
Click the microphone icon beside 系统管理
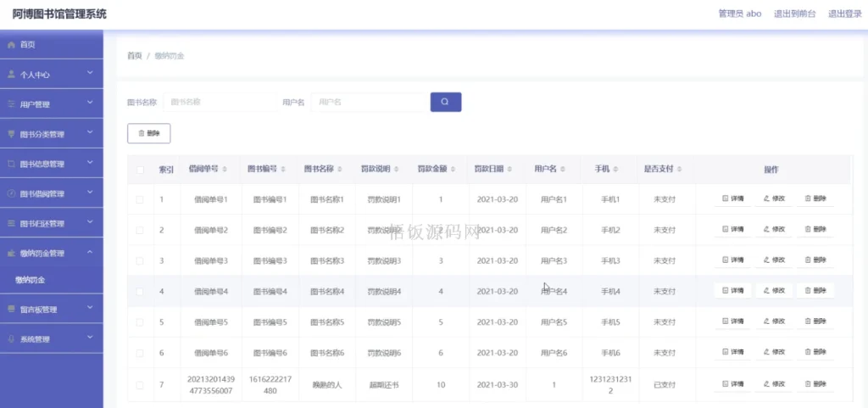[x=11, y=339]
